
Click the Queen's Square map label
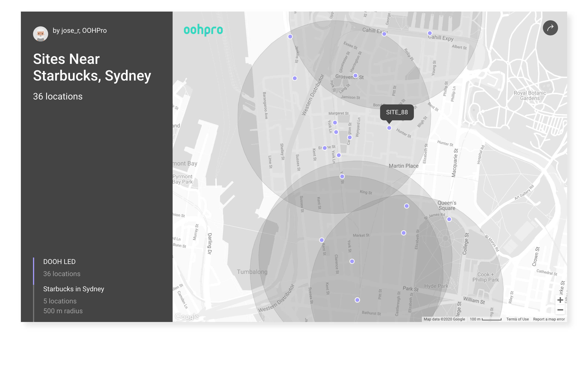[447, 205]
